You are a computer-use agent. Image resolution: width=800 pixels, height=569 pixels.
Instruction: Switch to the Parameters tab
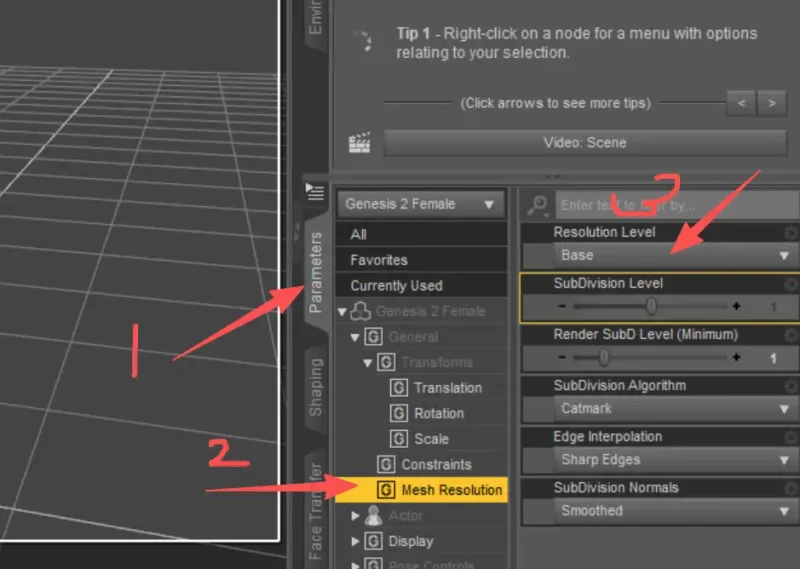[315, 273]
